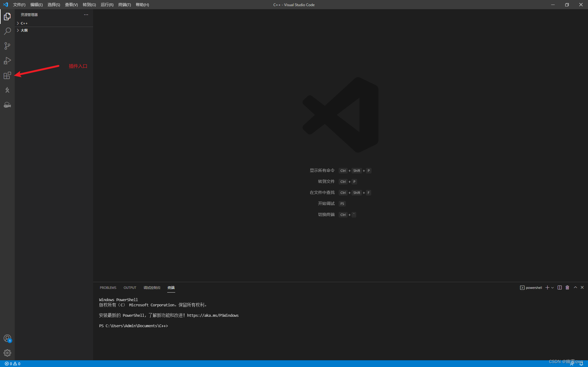Viewport: 588px width, 367px height.
Task: Switch to the 调试控制台 tab
Action: coord(152,288)
